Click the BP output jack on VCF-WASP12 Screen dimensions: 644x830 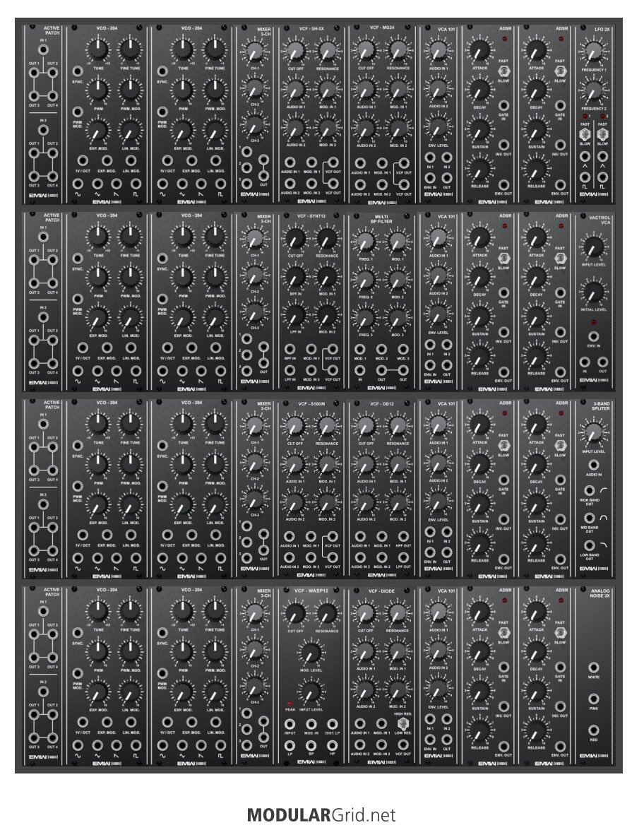coord(311,745)
